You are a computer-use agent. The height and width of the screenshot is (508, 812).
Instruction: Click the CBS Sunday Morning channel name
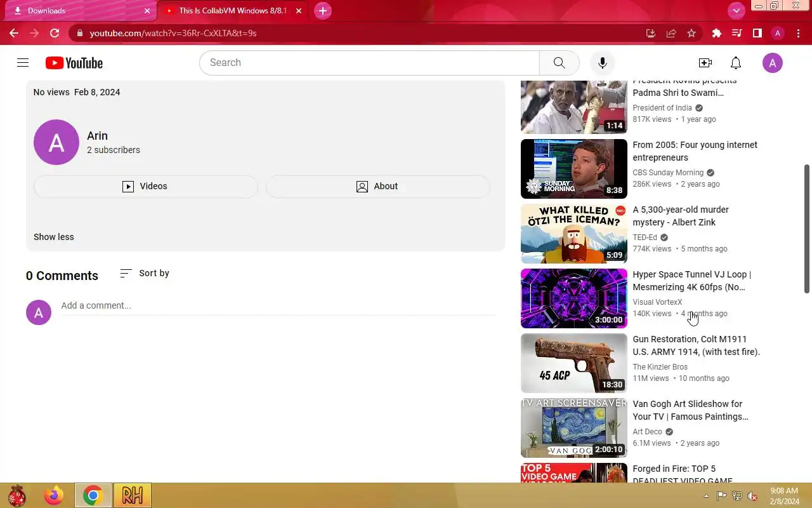point(668,173)
